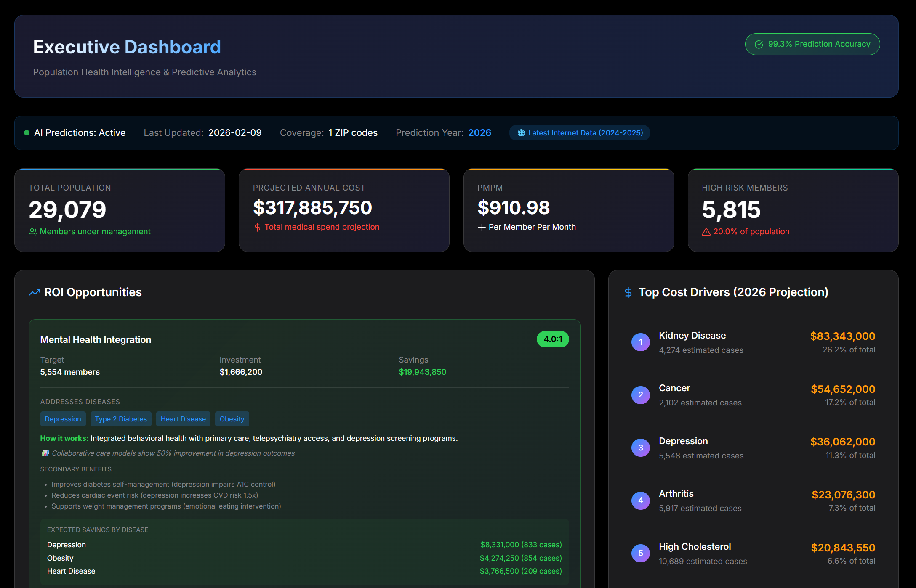Click the trending chart icon beside ROI Opportunities
This screenshot has width=916, height=588.
point(34,292)
